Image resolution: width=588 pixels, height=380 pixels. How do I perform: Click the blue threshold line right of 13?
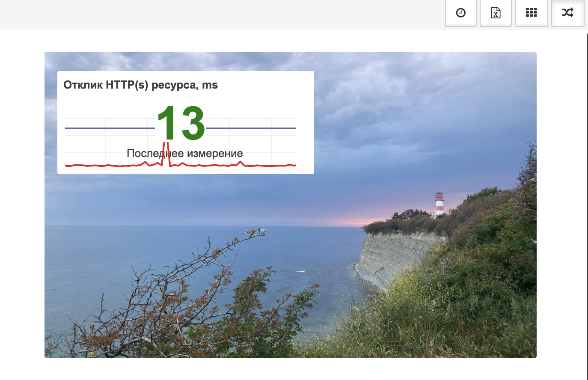click(251, 128)
